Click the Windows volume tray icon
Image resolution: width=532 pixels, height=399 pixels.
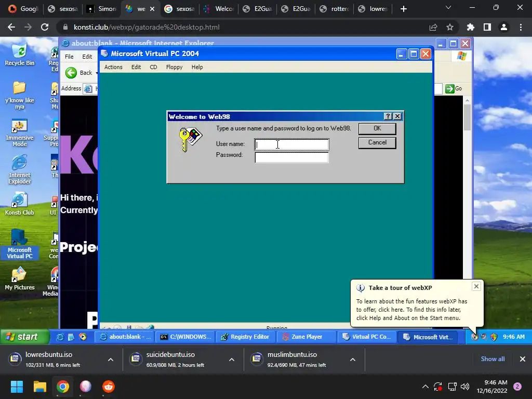(465, 387)
